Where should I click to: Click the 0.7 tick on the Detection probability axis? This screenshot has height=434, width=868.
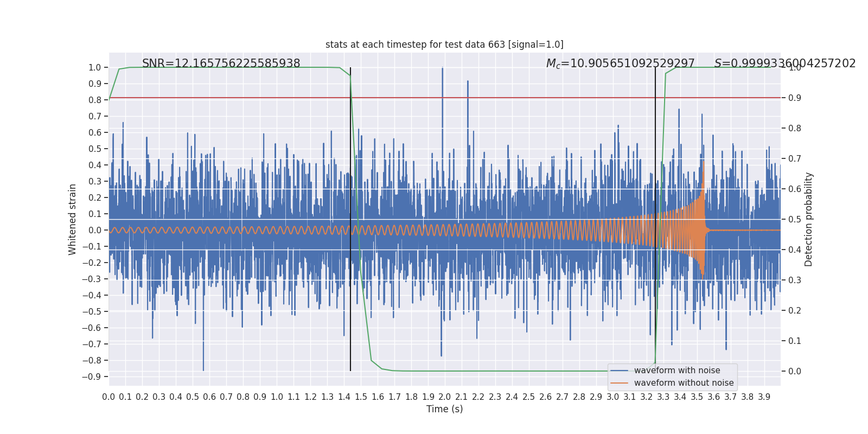795,159
